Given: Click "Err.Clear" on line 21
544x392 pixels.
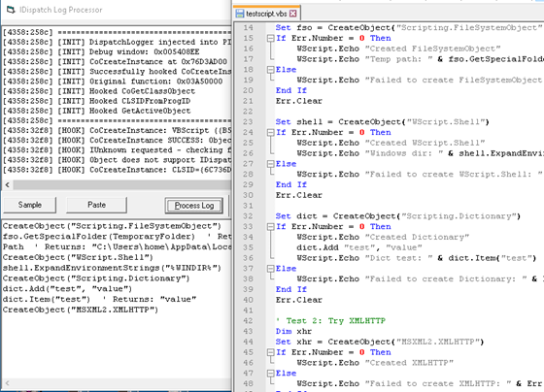Looking at the screenshot, I should click(299, 101).
